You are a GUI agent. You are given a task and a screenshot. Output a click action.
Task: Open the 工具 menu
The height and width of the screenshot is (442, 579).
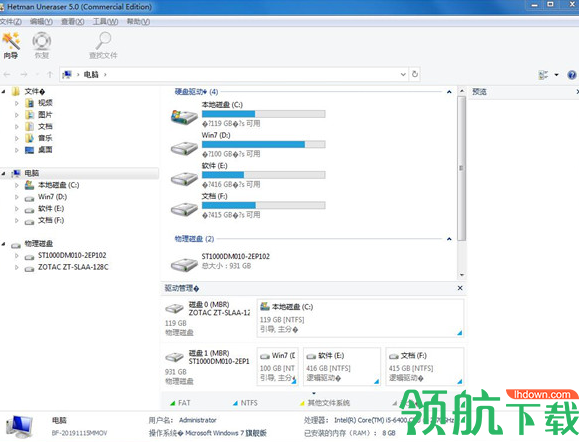(x=105, y=22)
